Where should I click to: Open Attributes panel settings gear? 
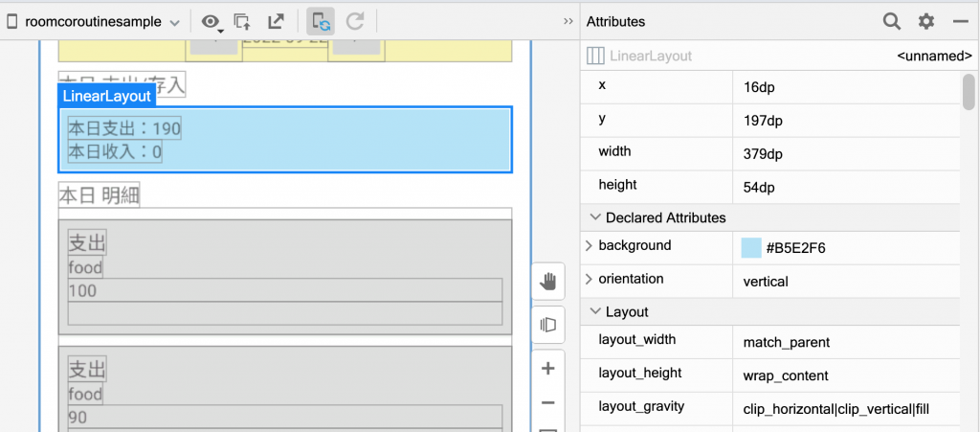925,22
